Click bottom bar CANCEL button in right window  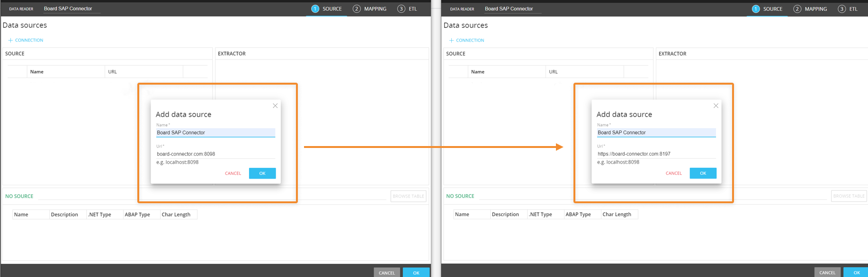click(827, 273)
